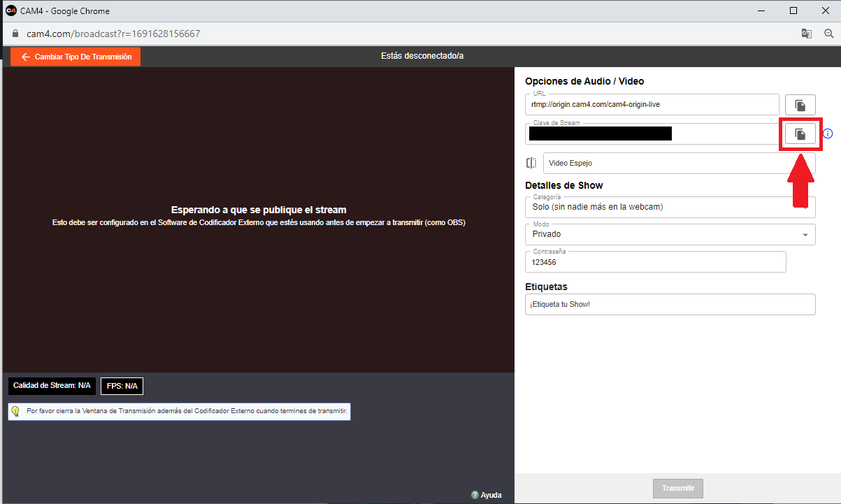Focus the Contraseña password field
The width and height of the screenshot is (841, 504).
click(x=655, y=262)
